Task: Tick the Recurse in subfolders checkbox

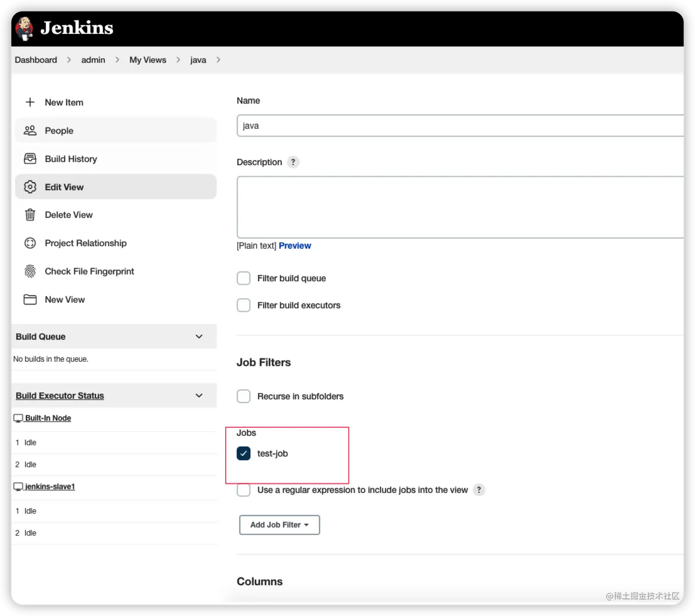Action: [244, 396]
